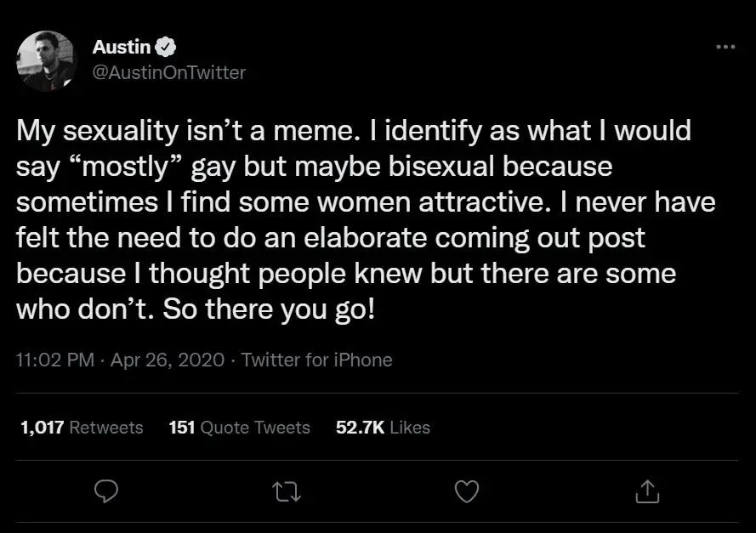Open quote tweet options via retweet icon
756x533 pixels.
(x=287, y=491)
